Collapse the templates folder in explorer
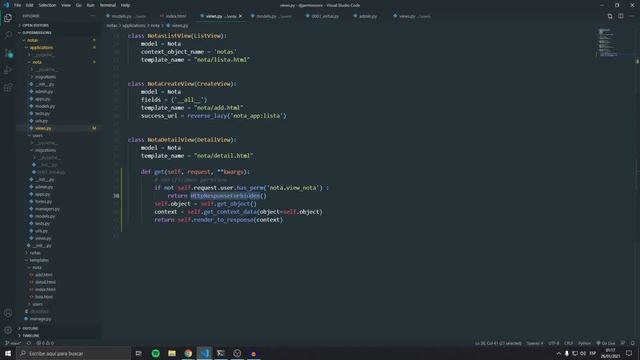 point(39,260)
